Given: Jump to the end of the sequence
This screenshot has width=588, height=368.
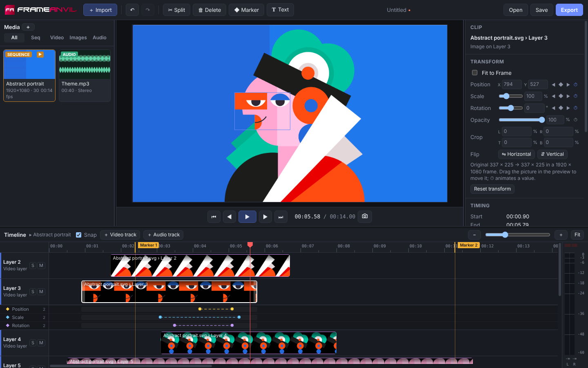Looking at the screenshot, I should (281, 217).
